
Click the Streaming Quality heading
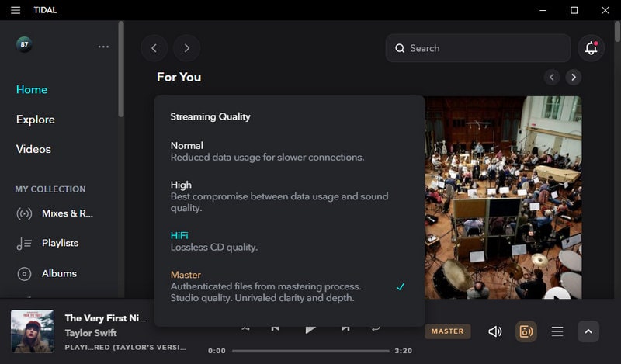[210, 117]
